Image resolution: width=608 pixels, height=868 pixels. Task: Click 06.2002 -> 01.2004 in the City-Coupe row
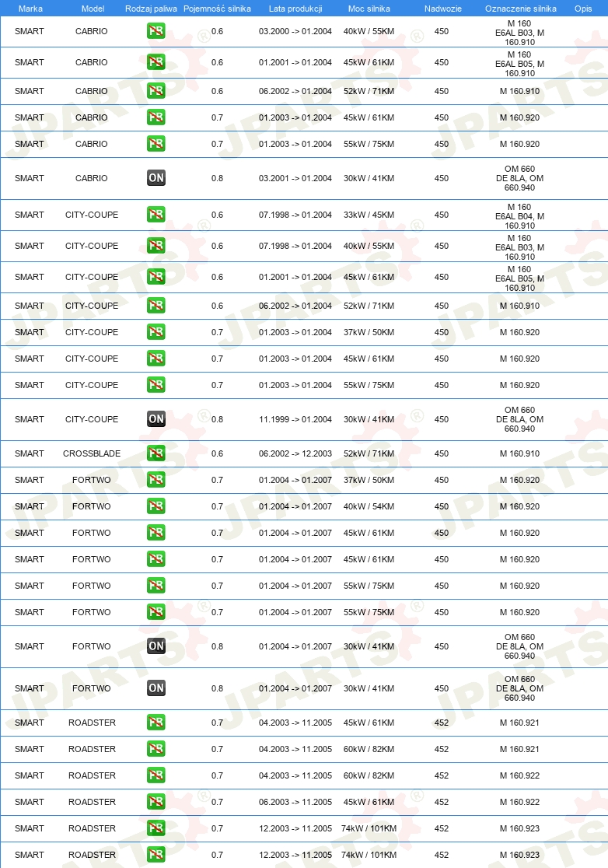click(295, 306)
